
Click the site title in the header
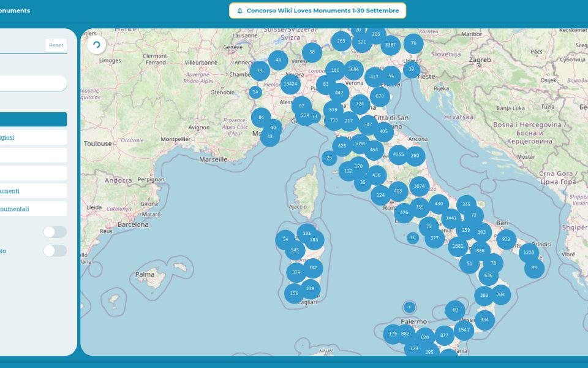[x=15, y=10]
